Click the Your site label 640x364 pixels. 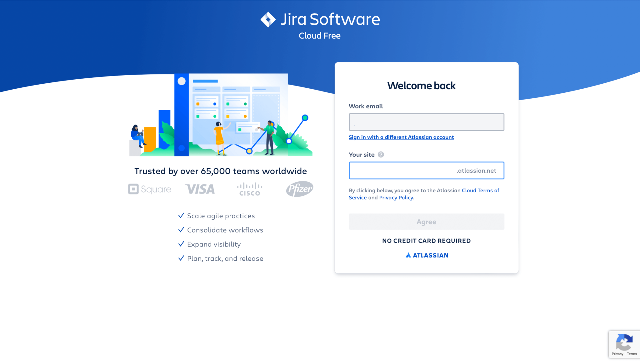[x=362, y=155]
